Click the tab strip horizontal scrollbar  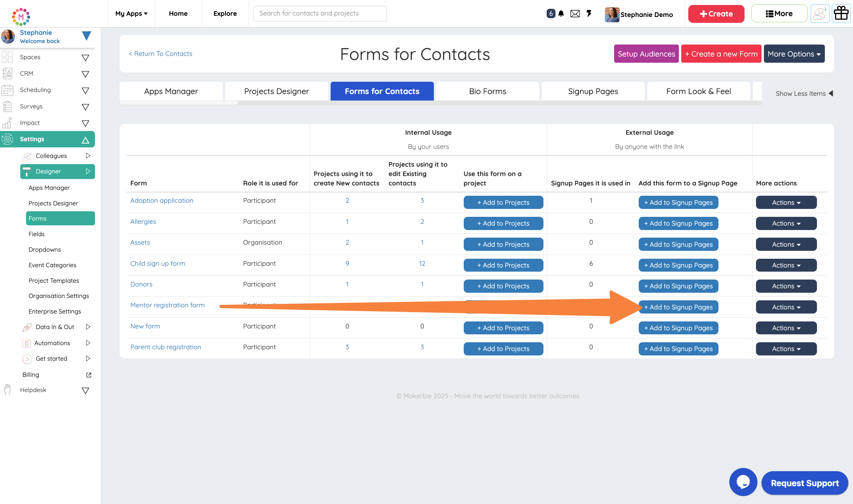click(x=179, y=103)
